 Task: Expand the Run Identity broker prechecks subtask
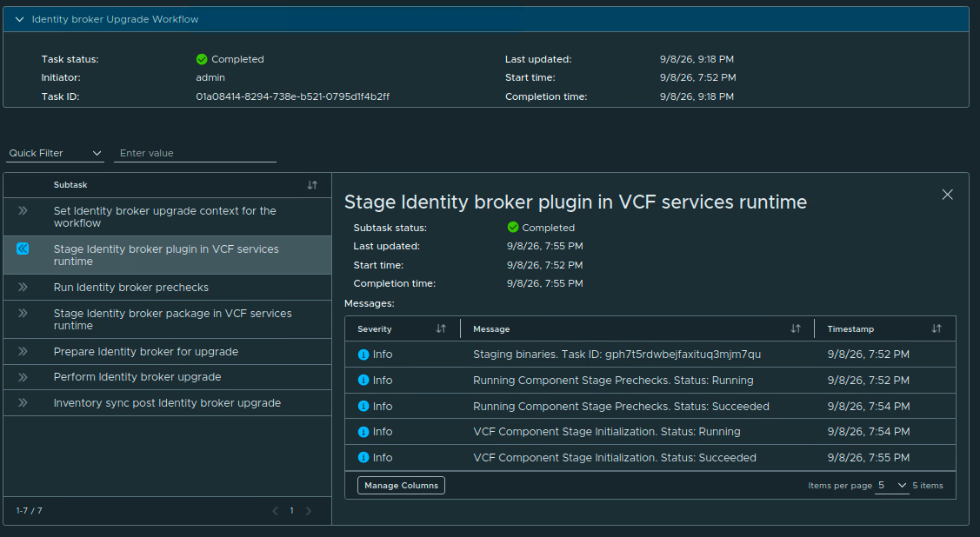click(x=23, y=288)
